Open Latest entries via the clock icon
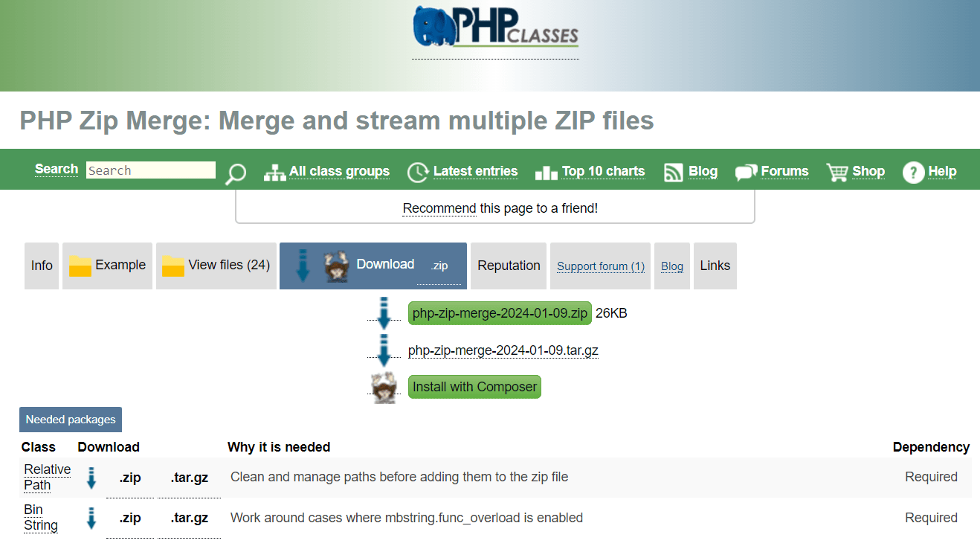980x552 pixels. pyautogui.click(x=417, y=172)
